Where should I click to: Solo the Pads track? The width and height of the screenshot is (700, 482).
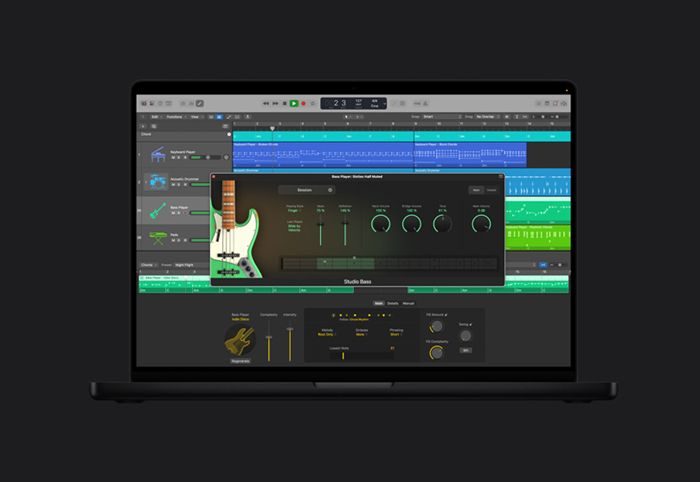[179, 241]
